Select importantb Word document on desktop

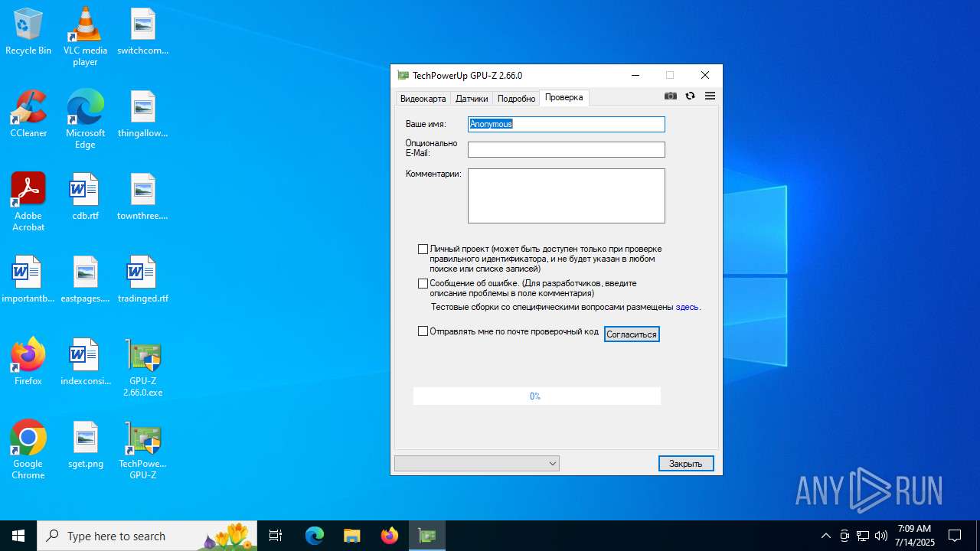pyautogui.click(x=28, y=279)
